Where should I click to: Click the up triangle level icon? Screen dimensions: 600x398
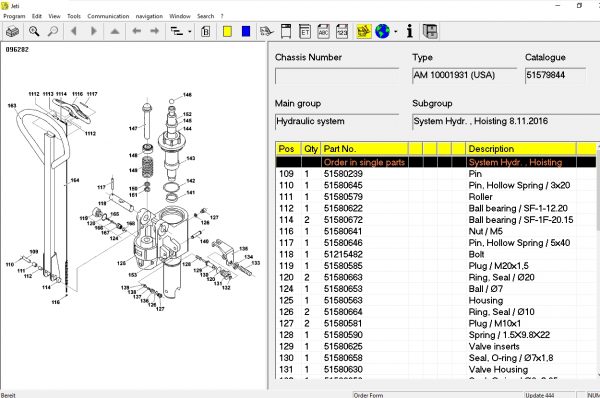pyautogui.click(x=115, y=31)
